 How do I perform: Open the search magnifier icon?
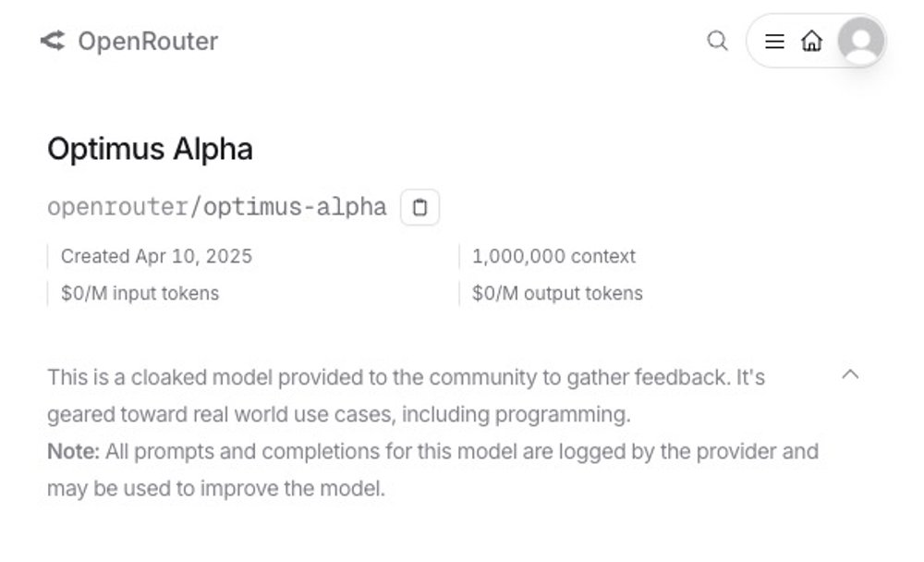click(x=717, y=41)
